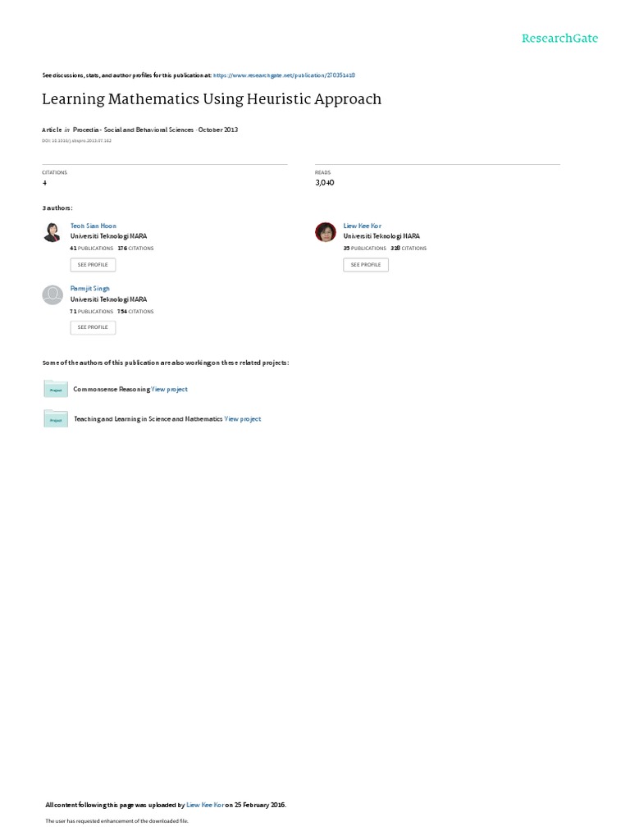Click See Profile under Parmjit Singh

tap(93, 327)
